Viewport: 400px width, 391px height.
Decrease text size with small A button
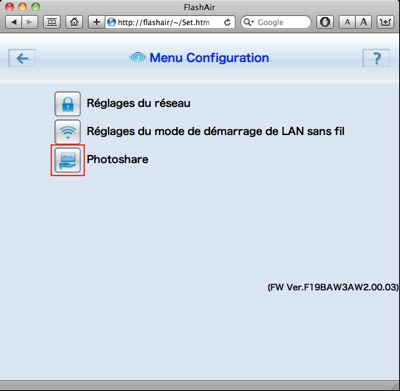coord(347,22)
